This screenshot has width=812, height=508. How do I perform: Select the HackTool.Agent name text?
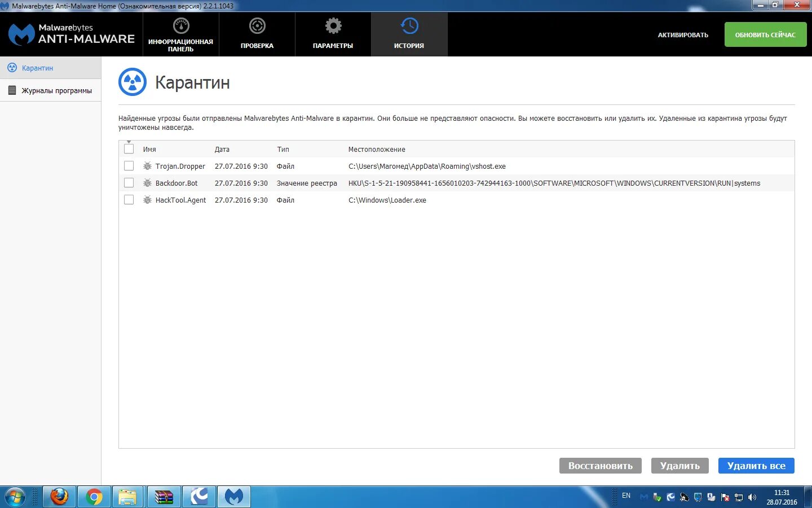(180, 200)
